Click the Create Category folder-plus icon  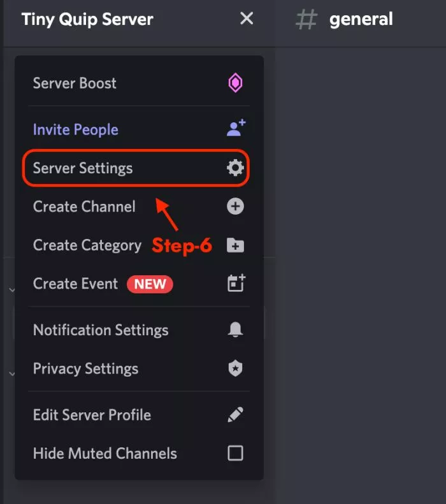[x=235, y=245]
